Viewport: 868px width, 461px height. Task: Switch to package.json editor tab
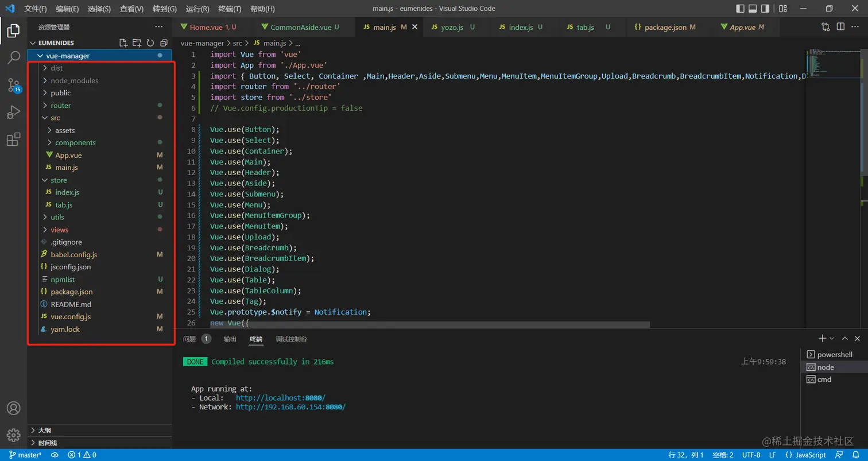coord(670,27)
